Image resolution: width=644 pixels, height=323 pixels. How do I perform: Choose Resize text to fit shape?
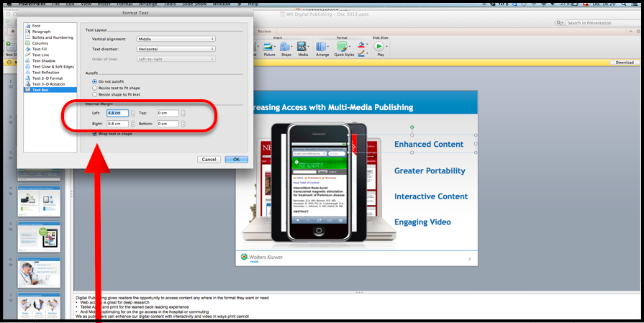(x=94, y=88)
